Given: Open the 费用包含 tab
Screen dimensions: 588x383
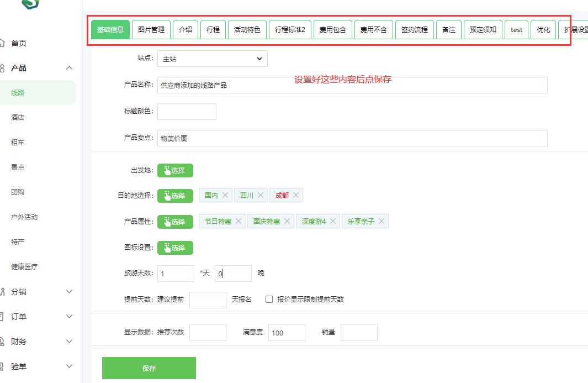Looking at the screenshot, I should click(333, 30).
